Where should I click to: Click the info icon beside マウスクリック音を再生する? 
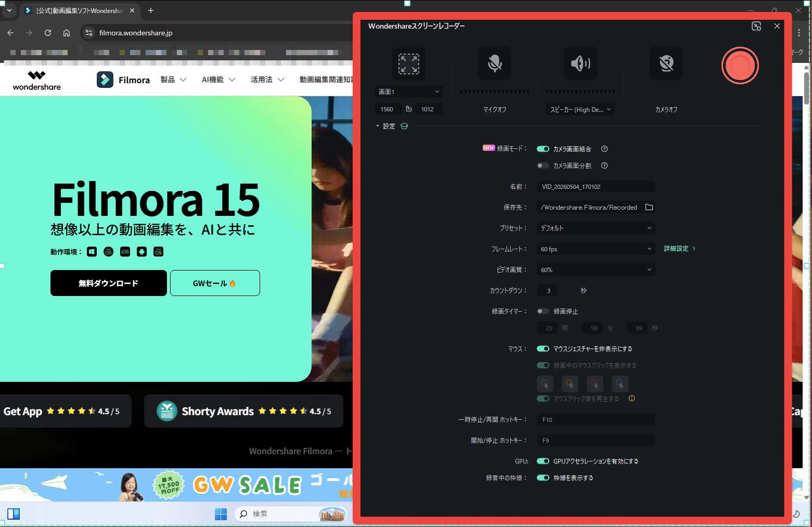631,399
